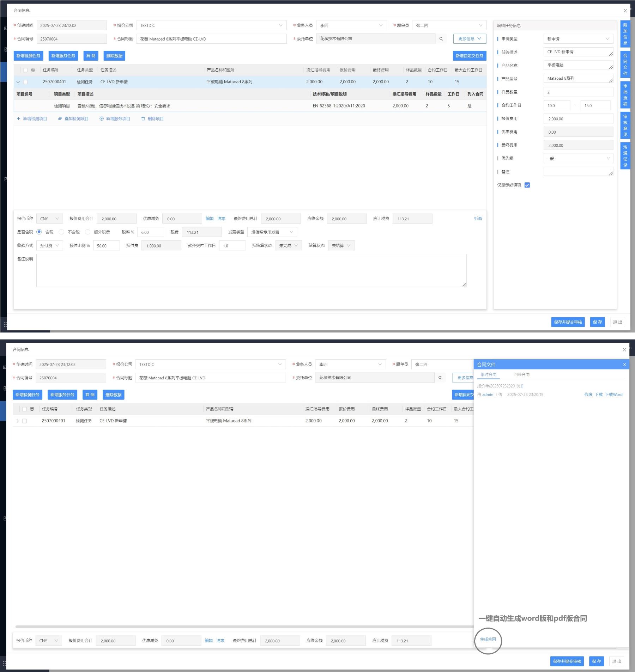Click the grid icon before admin 上传
This screenshot has width=635, height=672.
479,395
